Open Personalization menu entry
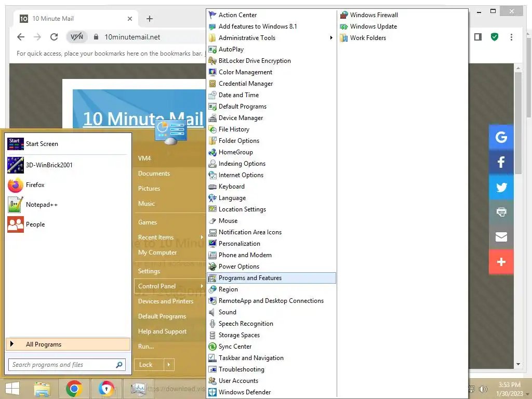This screenshot has width=532, height=399. [271, 244]
